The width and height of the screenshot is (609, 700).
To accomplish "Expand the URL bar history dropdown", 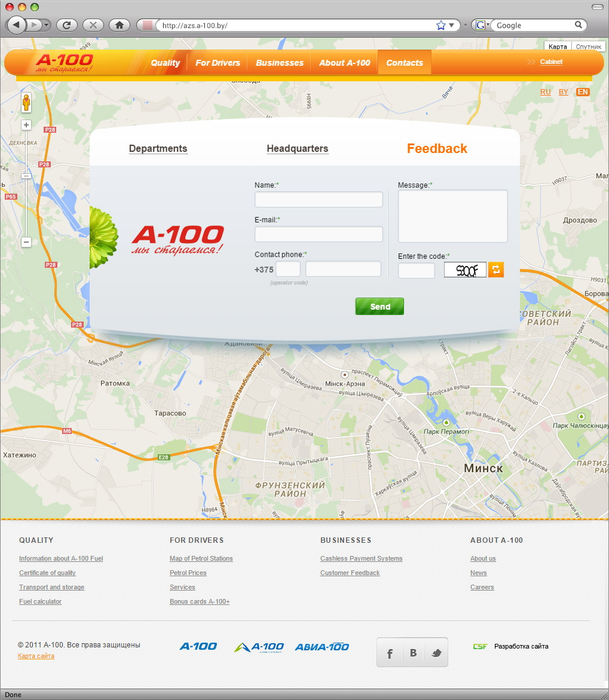I will click(x=451, y=25).
